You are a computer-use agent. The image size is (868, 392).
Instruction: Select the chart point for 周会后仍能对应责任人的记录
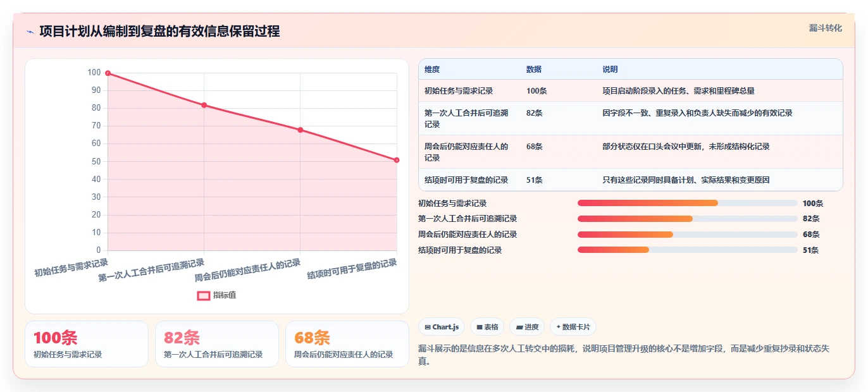tap(300, 130)
